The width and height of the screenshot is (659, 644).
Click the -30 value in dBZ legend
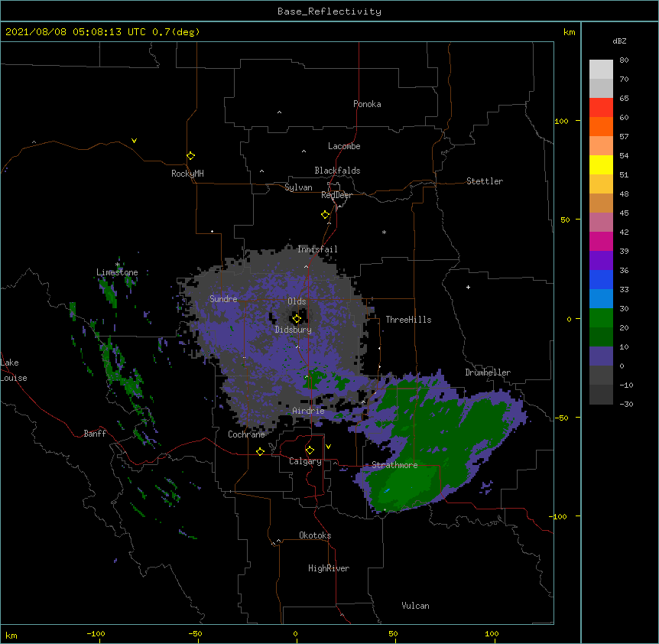pos(626,404)
